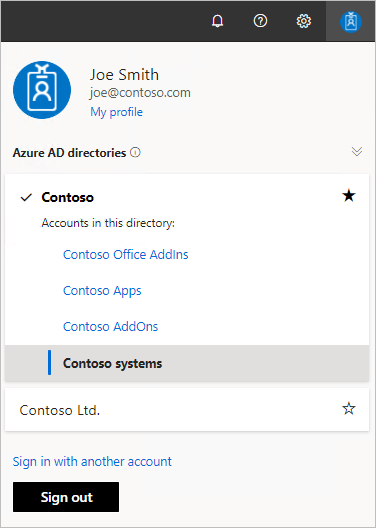
Task: Favorite Contoso Ltd. with the outline star
Action: [349, 409]
